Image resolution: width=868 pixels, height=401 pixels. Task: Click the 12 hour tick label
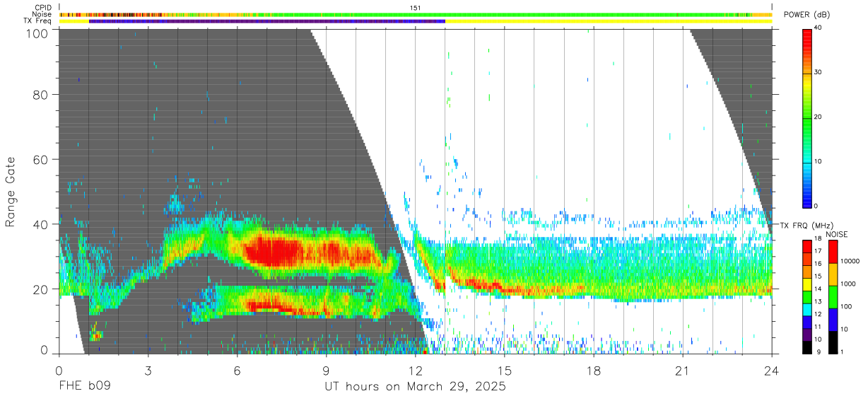[416, 369]
